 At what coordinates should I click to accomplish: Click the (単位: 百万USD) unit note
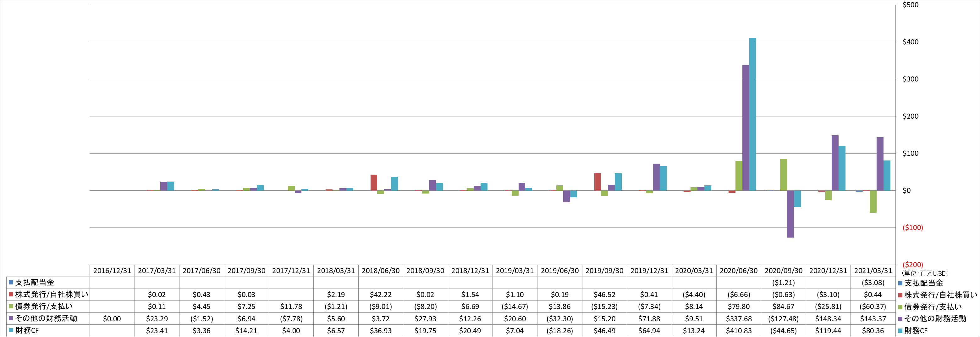pos(925,273)
